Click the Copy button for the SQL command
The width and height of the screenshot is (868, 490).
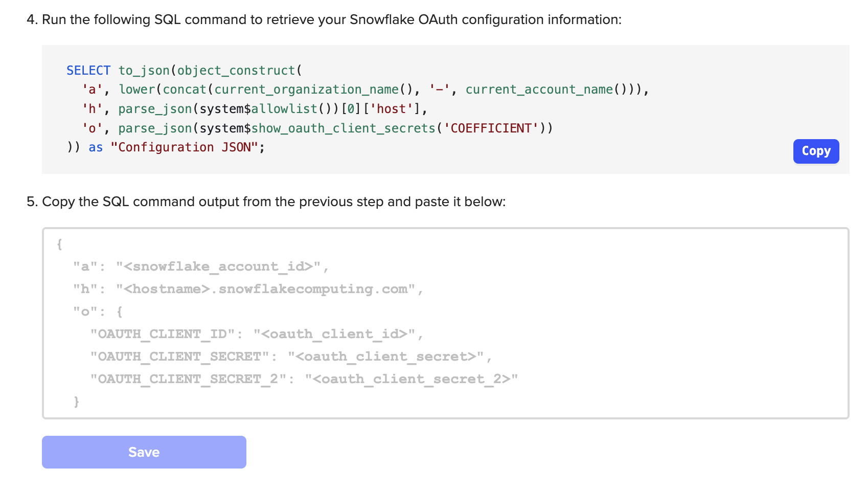tap(815, 151)
